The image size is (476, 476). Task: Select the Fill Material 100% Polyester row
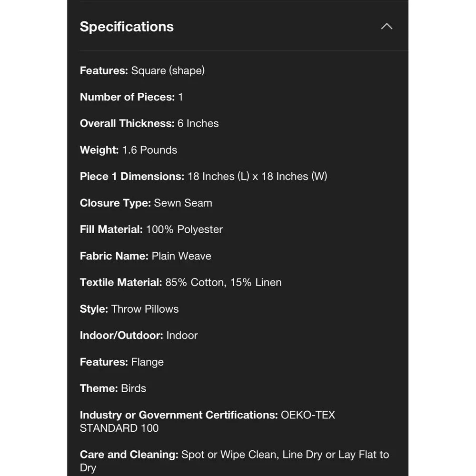click(x=151, y=229)
